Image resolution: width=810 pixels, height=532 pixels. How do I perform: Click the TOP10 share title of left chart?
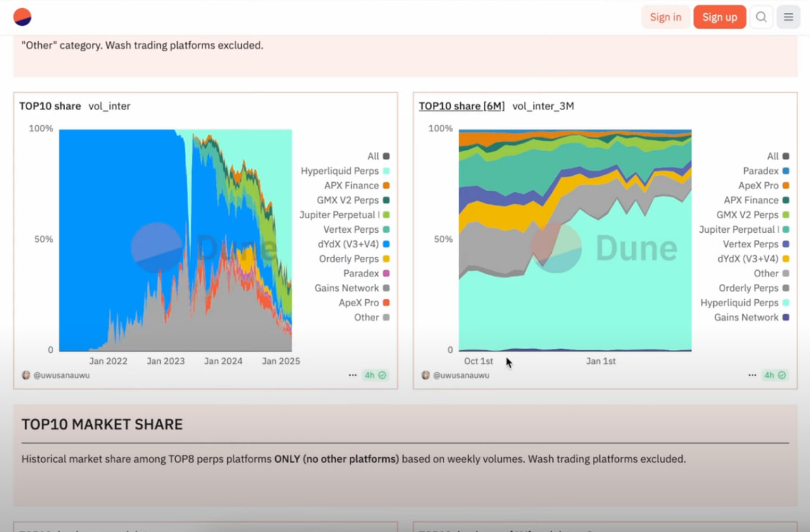(x=50, y=106)
